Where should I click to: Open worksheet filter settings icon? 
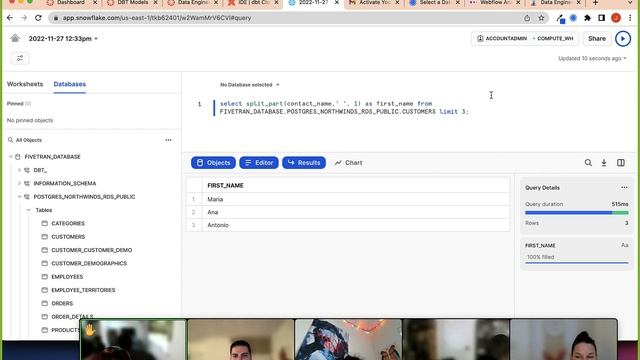click(20, 58)
